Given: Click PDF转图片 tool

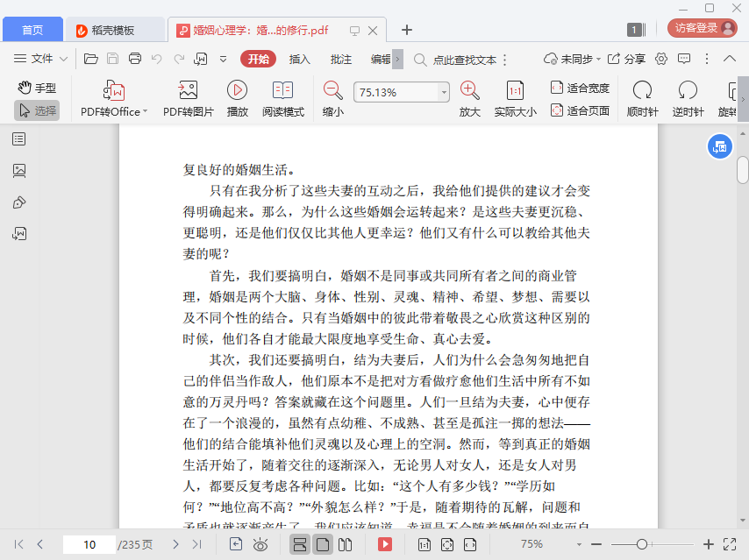Looking at the screenshot, I should point(189,99).
